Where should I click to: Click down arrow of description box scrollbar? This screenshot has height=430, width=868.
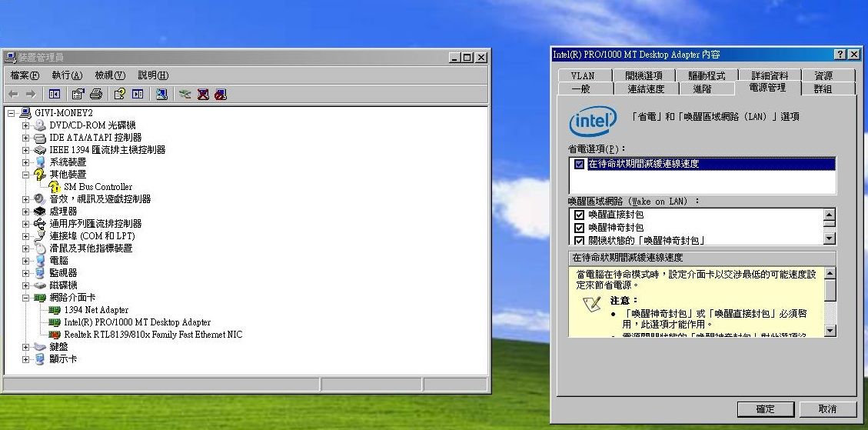pyautogui.click(x=830, y=331)
